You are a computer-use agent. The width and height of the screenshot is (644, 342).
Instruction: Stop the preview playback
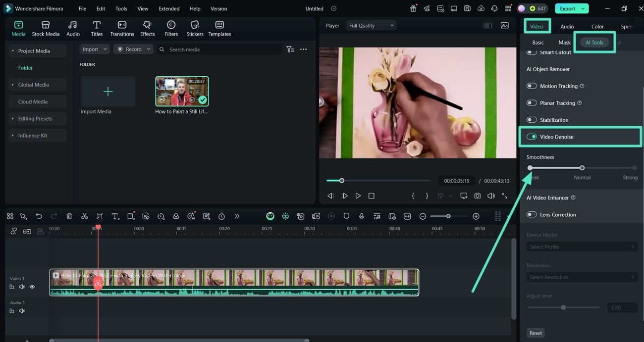372,196
